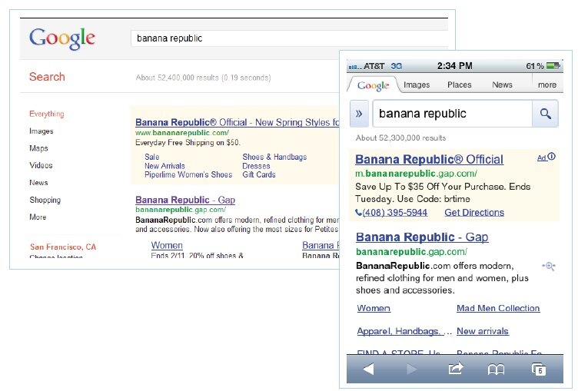Tap m.bananarepublic.gap.com/ URL on mobile
This screenshot has width=588, height=391.
(416, 174)
